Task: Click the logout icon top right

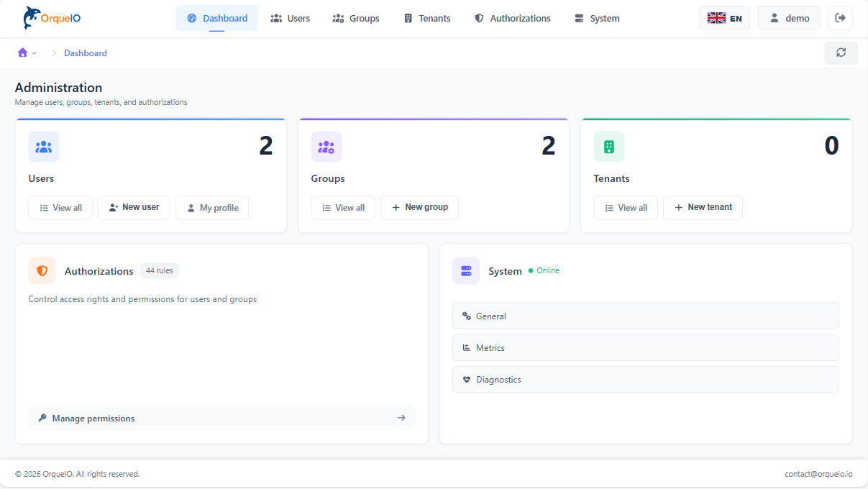Action: pos(841,17)
